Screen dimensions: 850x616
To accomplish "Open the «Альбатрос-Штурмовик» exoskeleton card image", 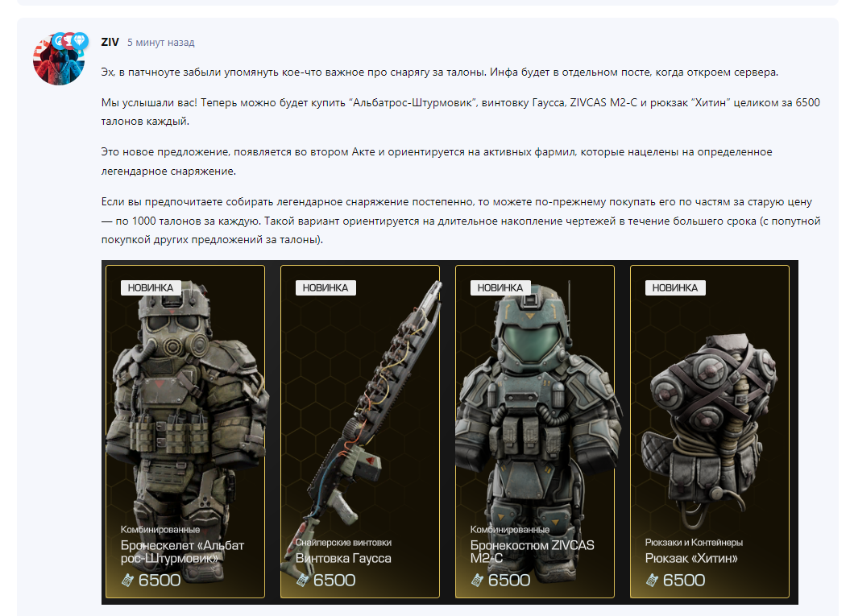I will (x=185, y=432).
